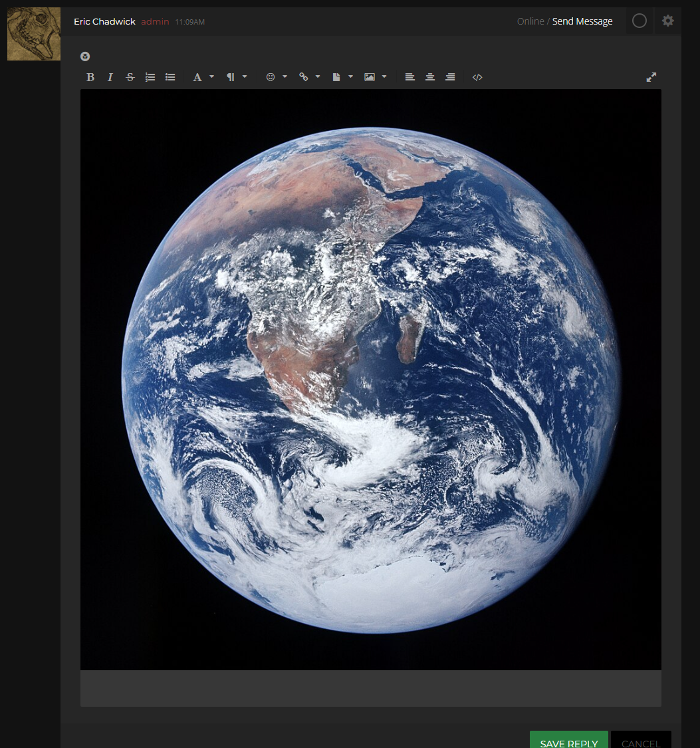Click the 11:09AM post timestamp

tap(189, 22)
